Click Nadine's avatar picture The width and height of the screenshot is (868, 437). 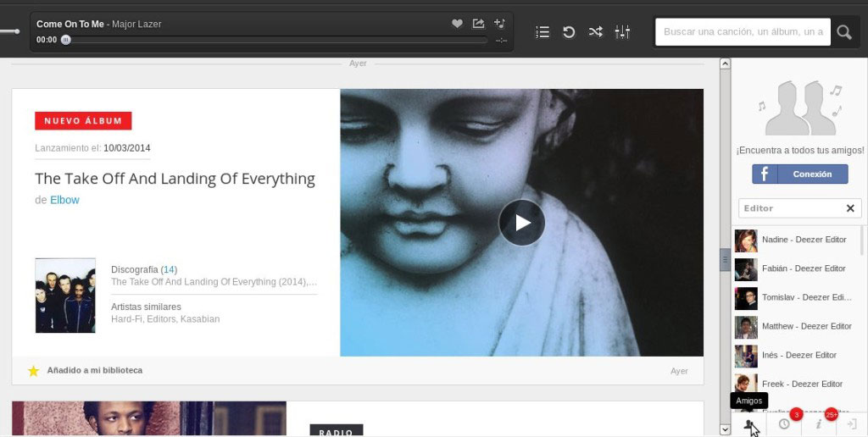746,241
